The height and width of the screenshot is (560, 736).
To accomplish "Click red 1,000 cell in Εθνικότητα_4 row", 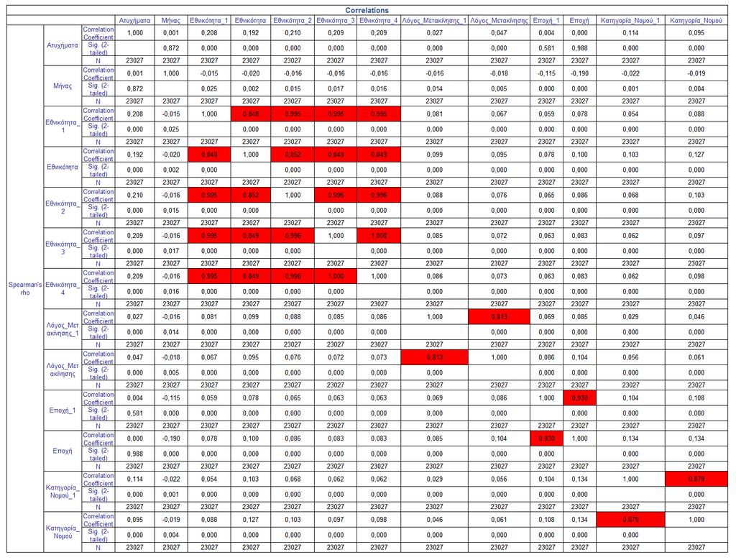I will (336, 276).
